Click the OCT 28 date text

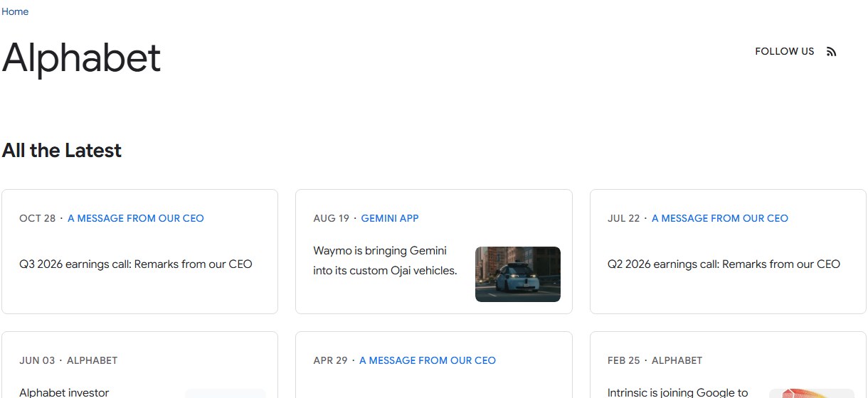point(37,218)
